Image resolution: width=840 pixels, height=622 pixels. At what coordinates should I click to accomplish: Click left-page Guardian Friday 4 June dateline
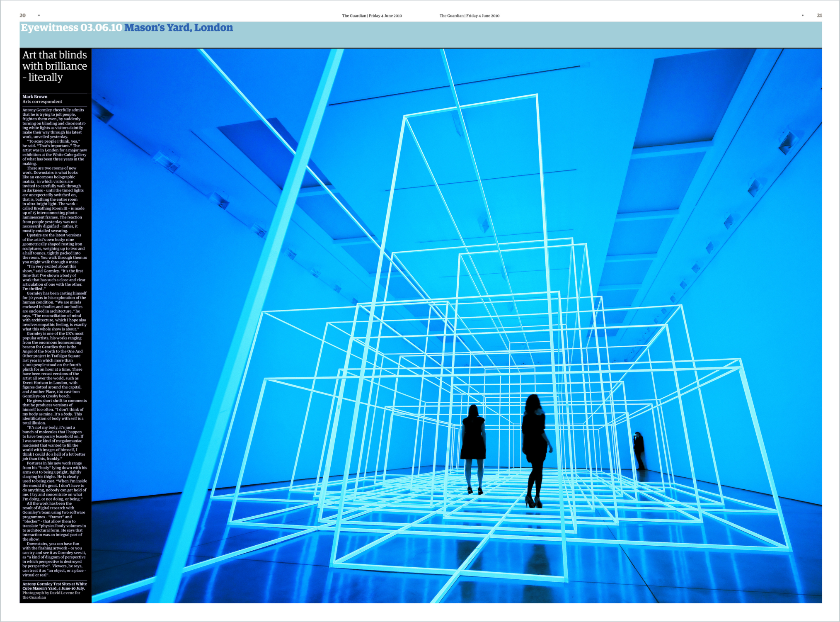coord(372,16)
